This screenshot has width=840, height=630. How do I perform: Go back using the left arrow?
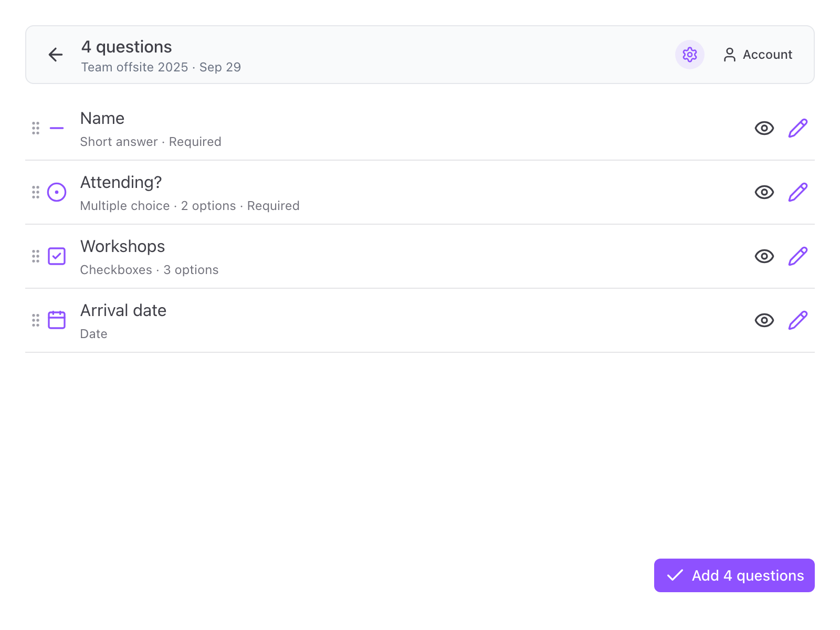point(55,55)
